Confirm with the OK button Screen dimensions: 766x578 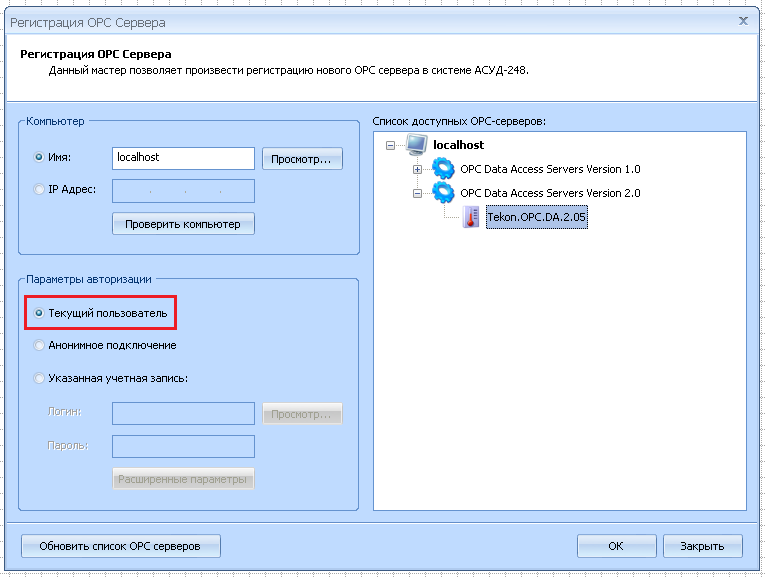(x=615, y=546)
